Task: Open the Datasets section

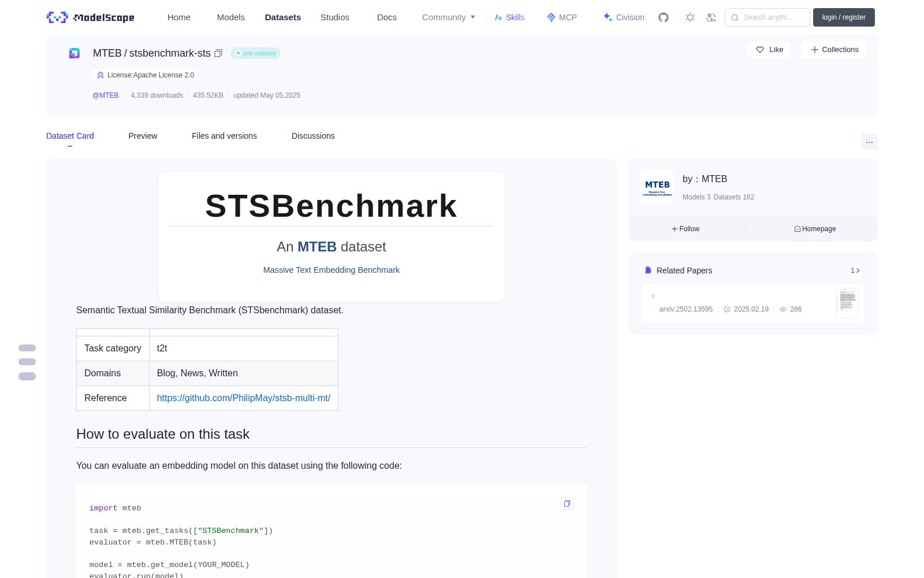Action: [x=283, y=17]
